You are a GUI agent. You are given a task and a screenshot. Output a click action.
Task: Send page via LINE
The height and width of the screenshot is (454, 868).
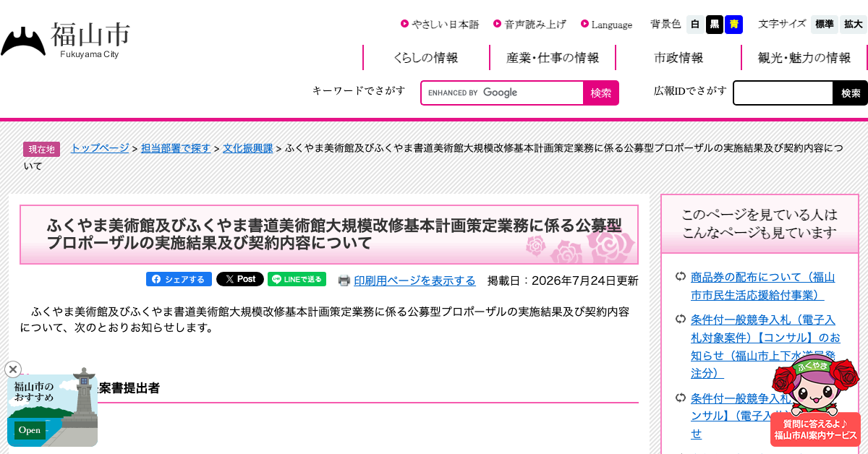[297, 279]
